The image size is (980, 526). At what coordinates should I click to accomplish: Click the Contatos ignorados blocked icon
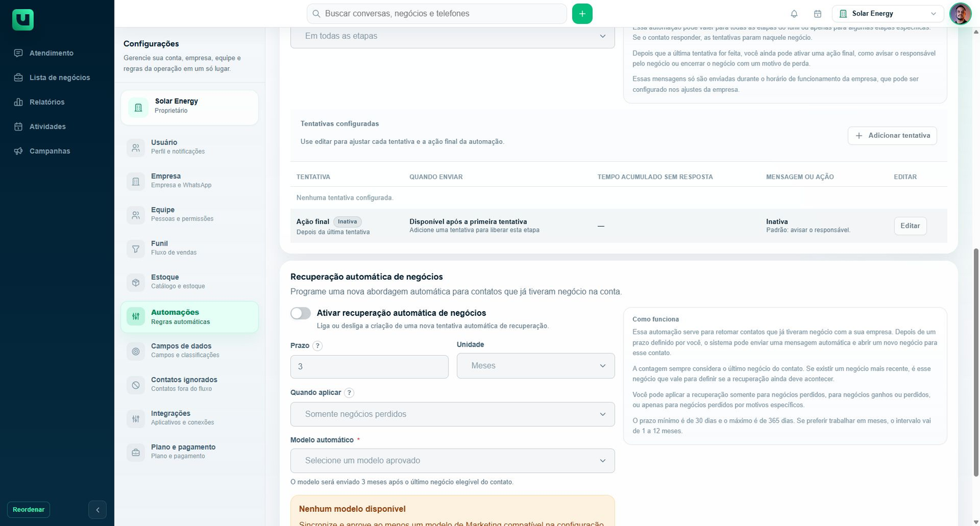click(136, 385)
